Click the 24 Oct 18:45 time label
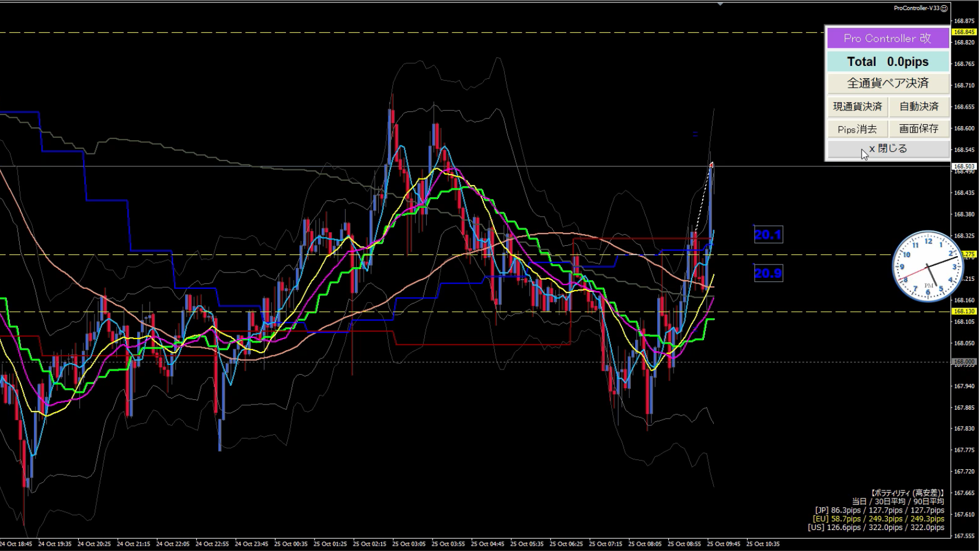 16,544
